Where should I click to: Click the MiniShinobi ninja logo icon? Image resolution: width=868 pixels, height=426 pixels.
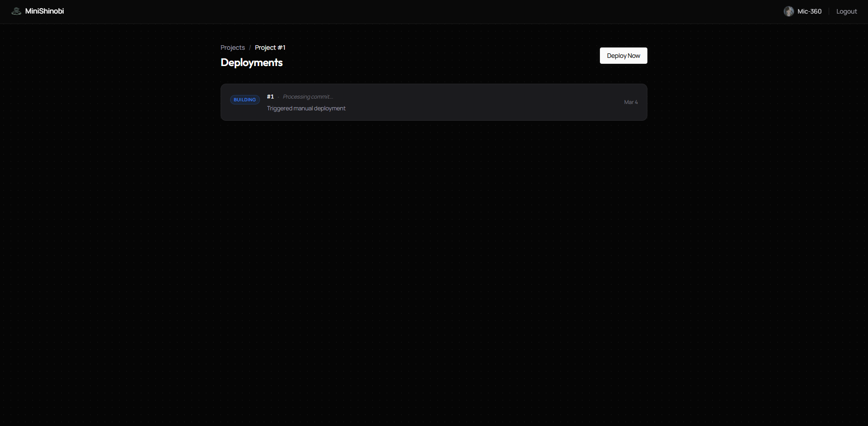point(16,11)
